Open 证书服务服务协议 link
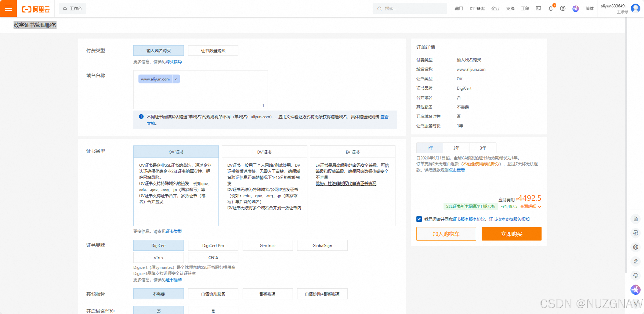Viewport: 644px width, 314px height. (469, 219)
